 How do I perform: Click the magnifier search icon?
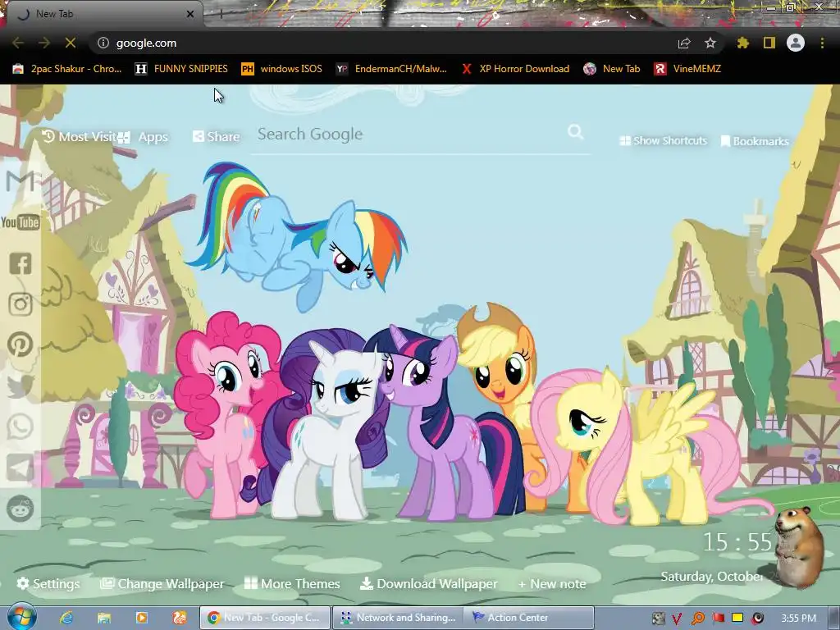pos(575,132)
